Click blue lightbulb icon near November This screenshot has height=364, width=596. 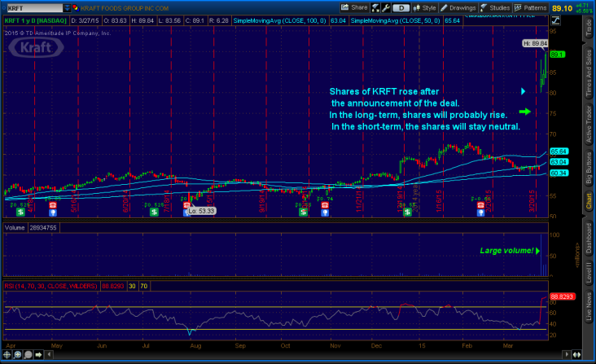coord(325,213)
